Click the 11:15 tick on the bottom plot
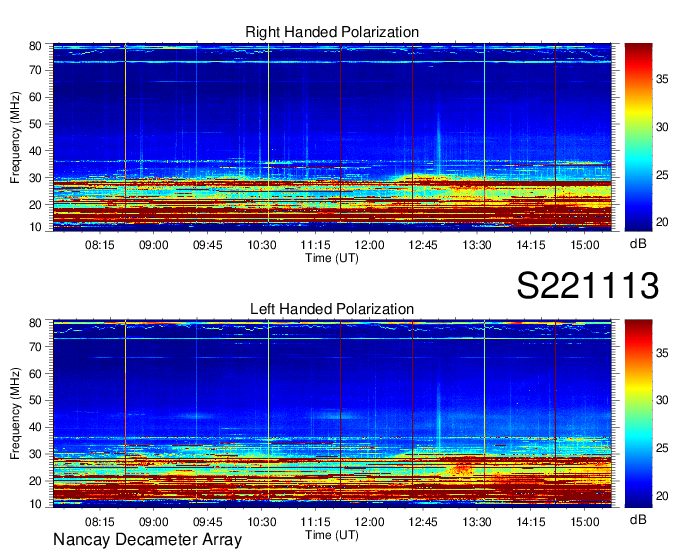 click(x=315, y=522)
